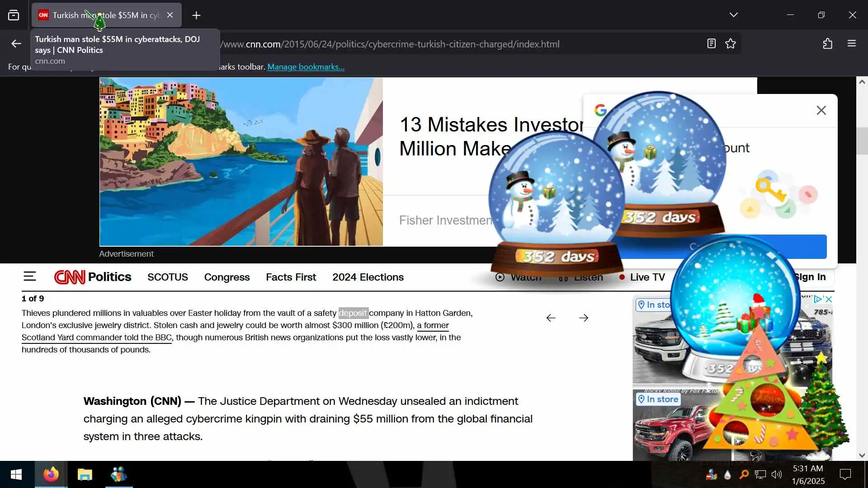
Task: Expand the list all tabs chevron
Action: 733,15
